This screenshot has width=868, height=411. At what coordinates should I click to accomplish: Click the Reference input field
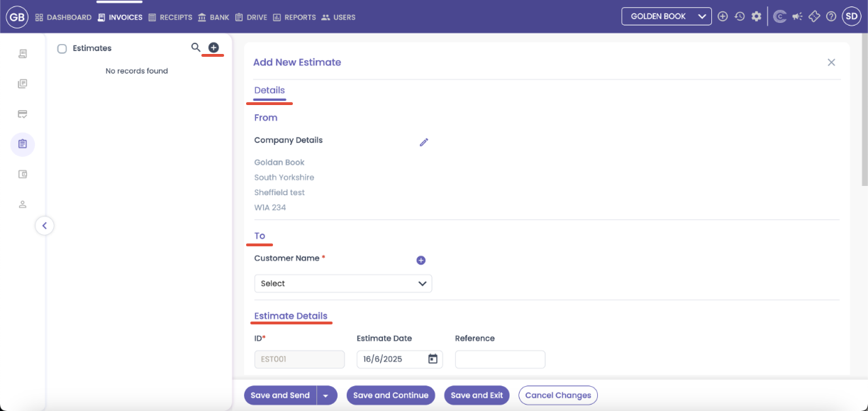coord(500,359)
